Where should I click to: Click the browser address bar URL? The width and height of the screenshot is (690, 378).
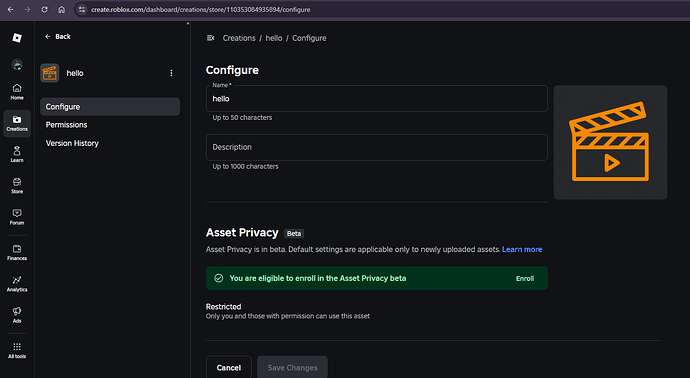201,9
